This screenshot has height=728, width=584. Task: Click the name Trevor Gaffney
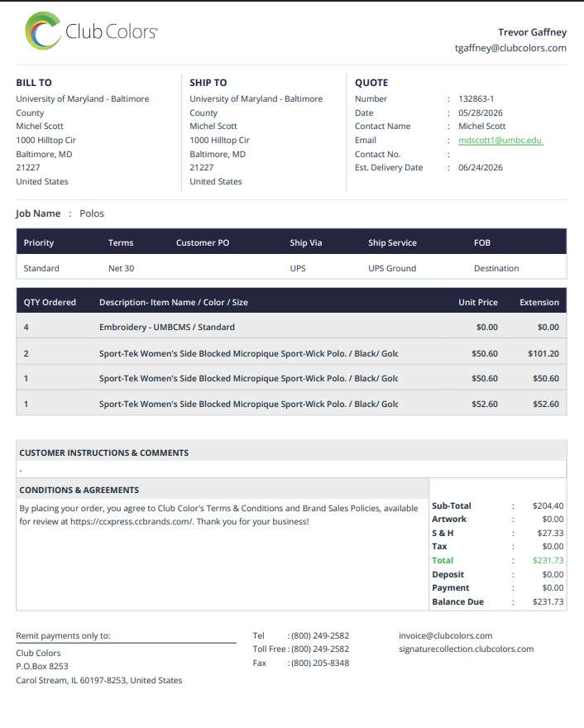pyautogui.click(x=532, y=32)
